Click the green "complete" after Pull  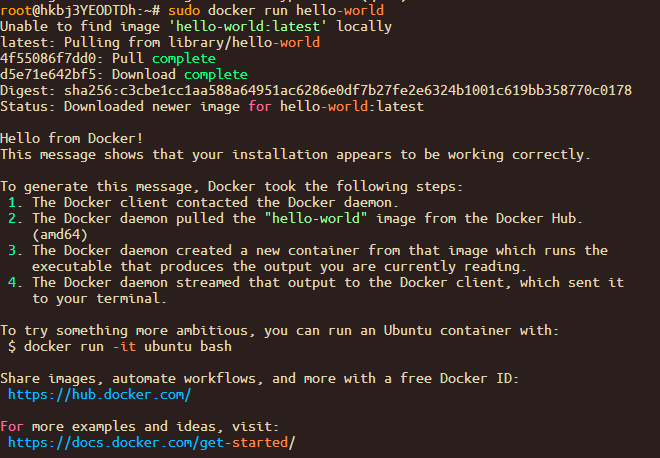(x=184, y=58)
